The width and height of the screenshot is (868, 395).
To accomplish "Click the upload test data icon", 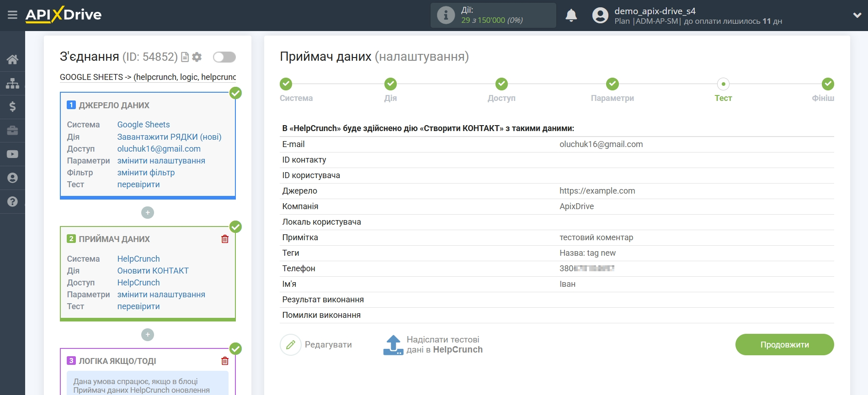I will click(x=393, y=345).
